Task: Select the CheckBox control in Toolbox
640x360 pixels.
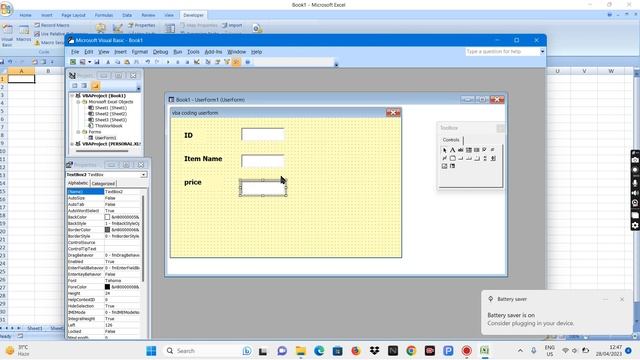Action: click(484, 150)
